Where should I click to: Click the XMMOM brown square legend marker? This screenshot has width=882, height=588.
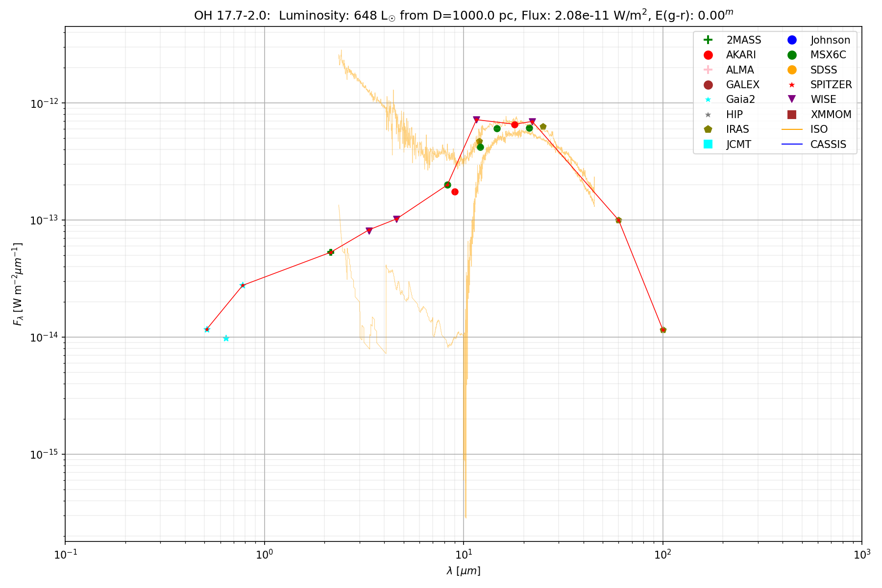792,115
